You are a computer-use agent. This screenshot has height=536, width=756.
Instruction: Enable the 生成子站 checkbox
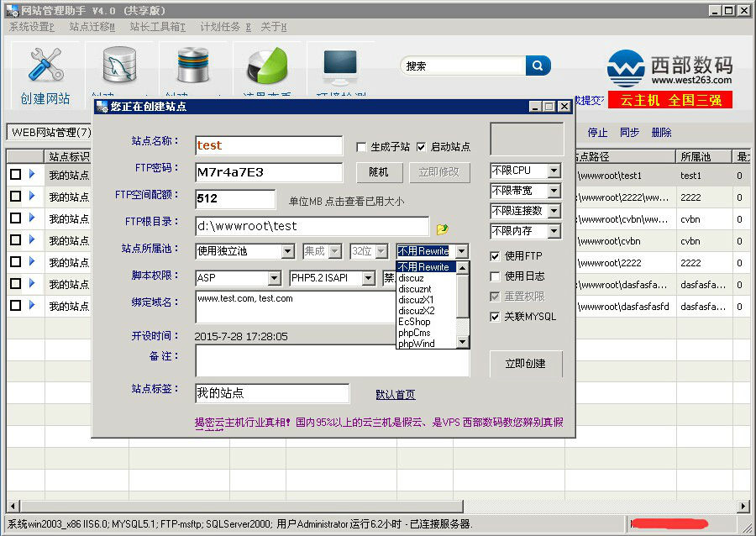[361, 147]
